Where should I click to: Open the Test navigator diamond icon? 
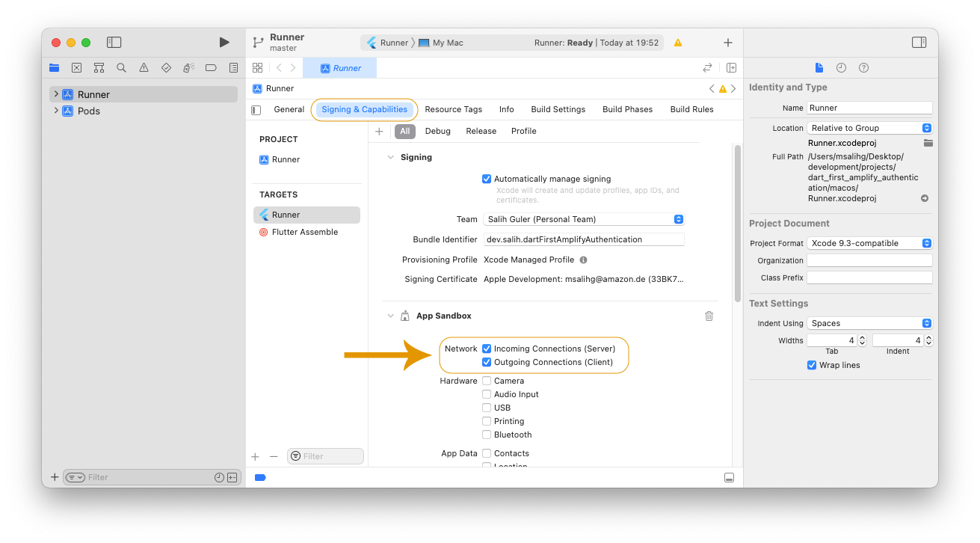pos(166,67)
